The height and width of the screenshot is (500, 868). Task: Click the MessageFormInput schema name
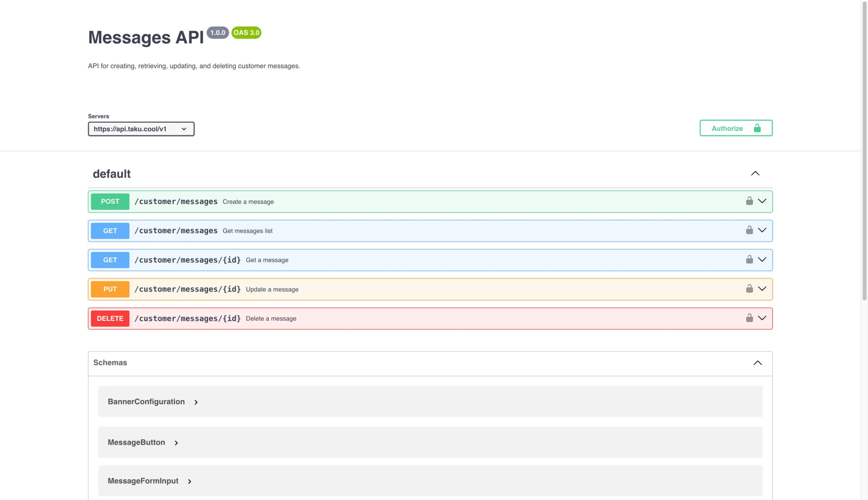pyautogui.click(x=143, y=481)
